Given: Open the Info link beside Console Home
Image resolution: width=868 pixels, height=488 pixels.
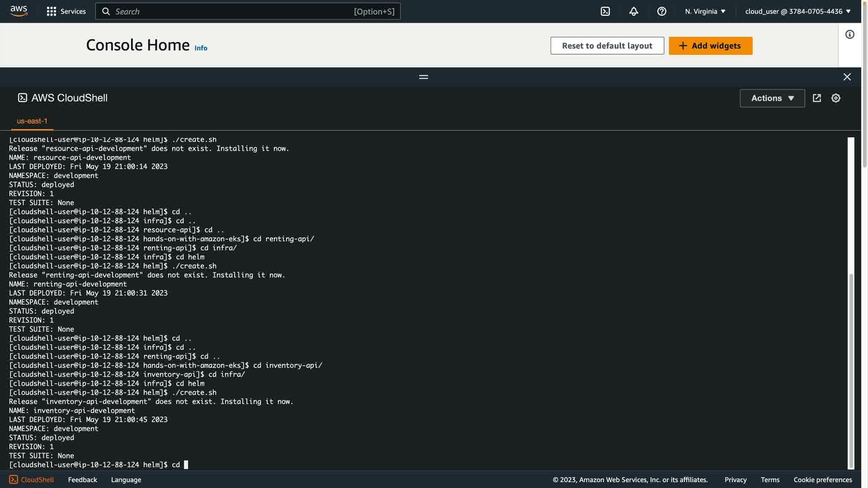Looking at the screenshot, I should (x=201, y=48).
